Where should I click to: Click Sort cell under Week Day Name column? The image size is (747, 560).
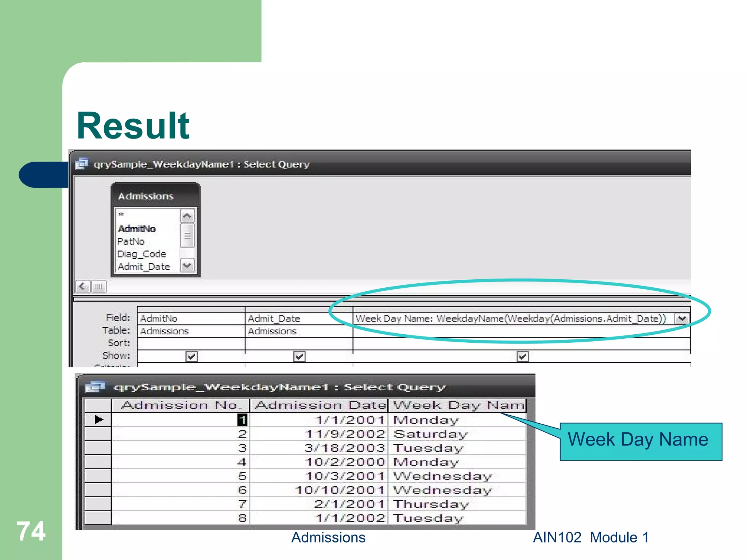[x=522, y=343]
